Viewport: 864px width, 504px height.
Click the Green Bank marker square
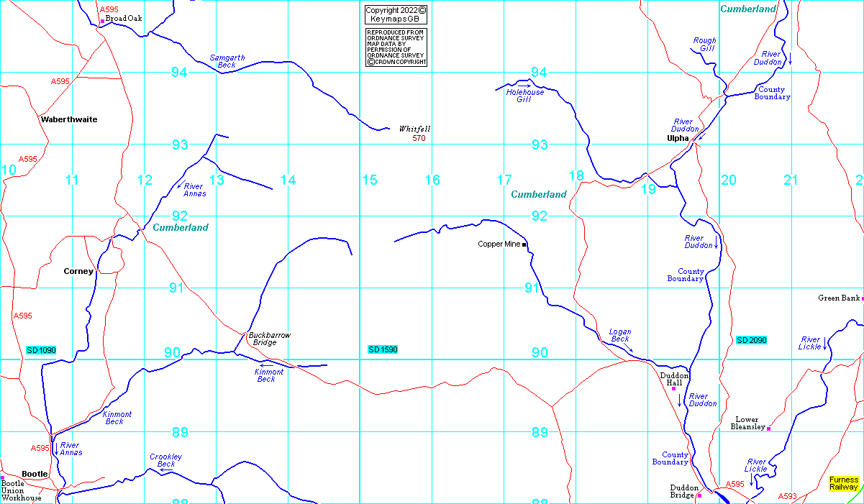[862, 298]
